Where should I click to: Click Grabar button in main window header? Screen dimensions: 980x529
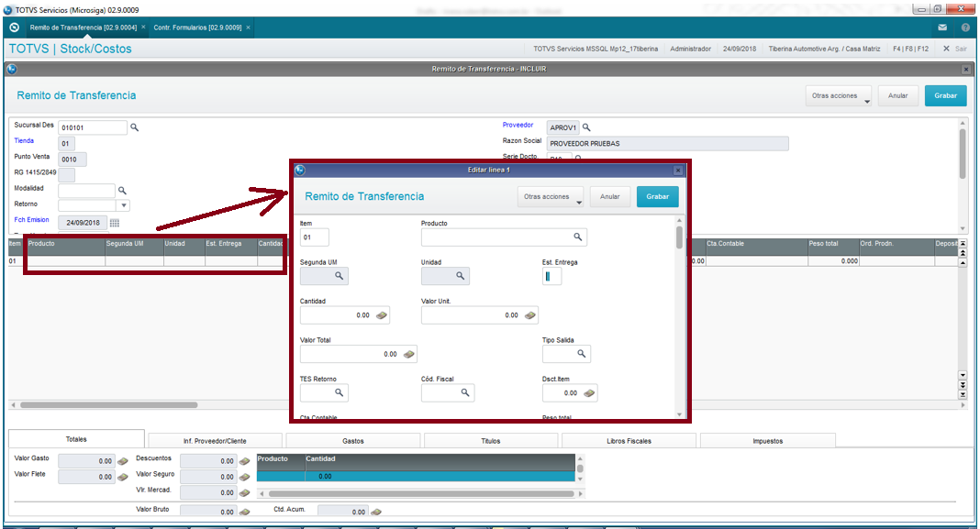946,95
